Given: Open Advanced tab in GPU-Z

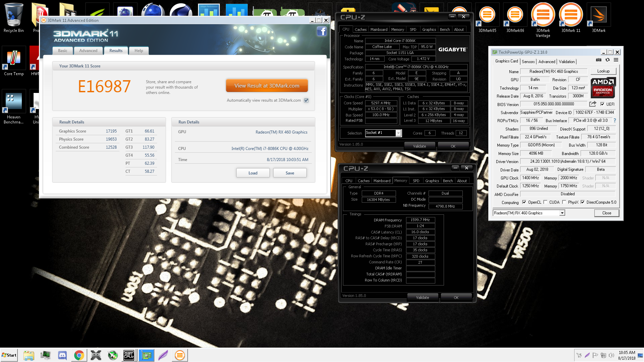Looking at the screenshot, I should coord(547,62).
